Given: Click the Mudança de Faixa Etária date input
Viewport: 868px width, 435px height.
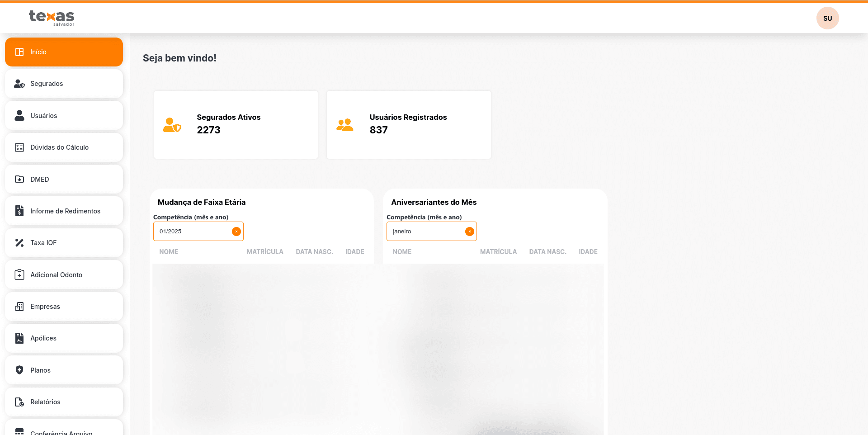Looking at the screenshot, I should (x=192, y=232).
